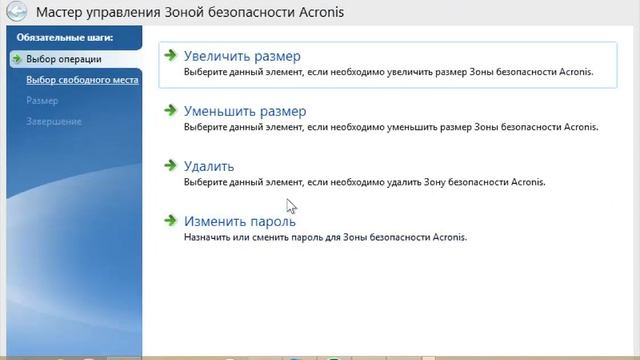Image resolution: width=640 pixels, height=360 pixels.
Task: Click the round back arrow button
Action: [16, 11]
